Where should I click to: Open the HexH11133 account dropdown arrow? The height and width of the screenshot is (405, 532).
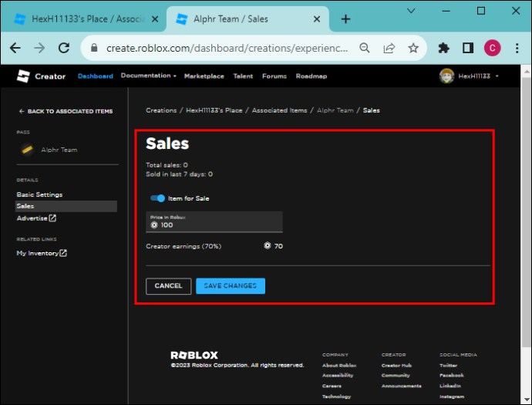coord(497,76)
